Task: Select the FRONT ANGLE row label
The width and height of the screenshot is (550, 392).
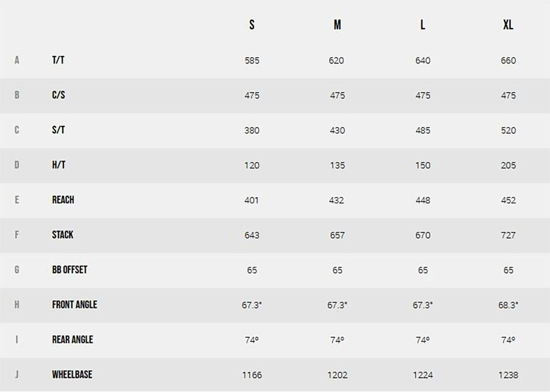Action: [x=75, y=304]
